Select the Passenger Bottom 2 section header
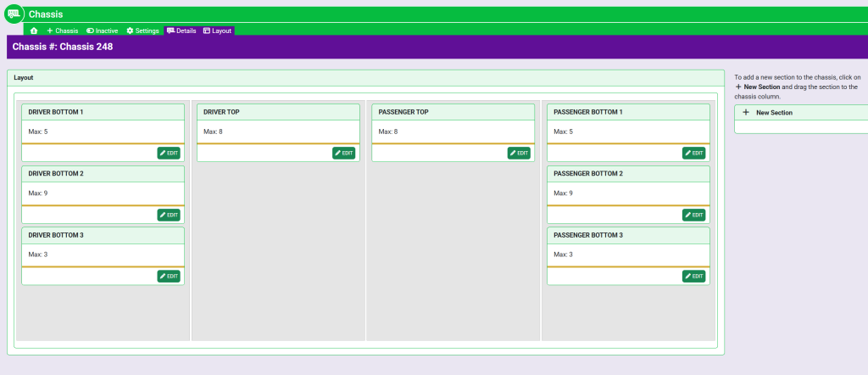The width and height of the screenshot is (868, 375). tap(628, 173)
